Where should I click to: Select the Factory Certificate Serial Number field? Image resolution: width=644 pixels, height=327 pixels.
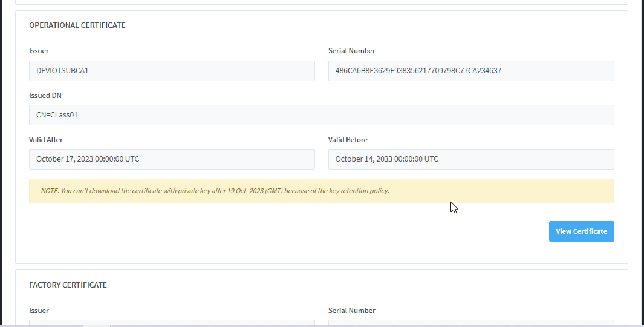[470, 323]
